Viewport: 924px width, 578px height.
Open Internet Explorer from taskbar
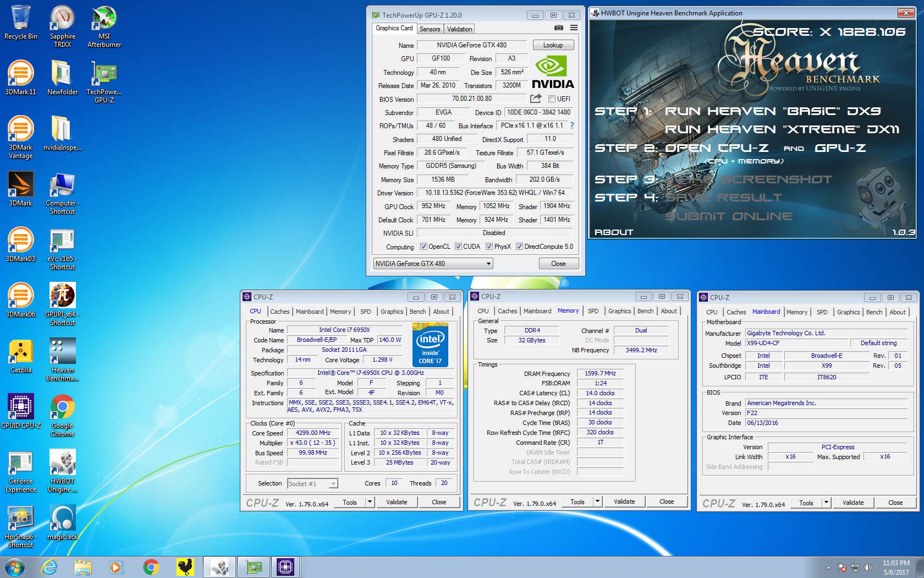pyautogui.click(x=50, y=567)
